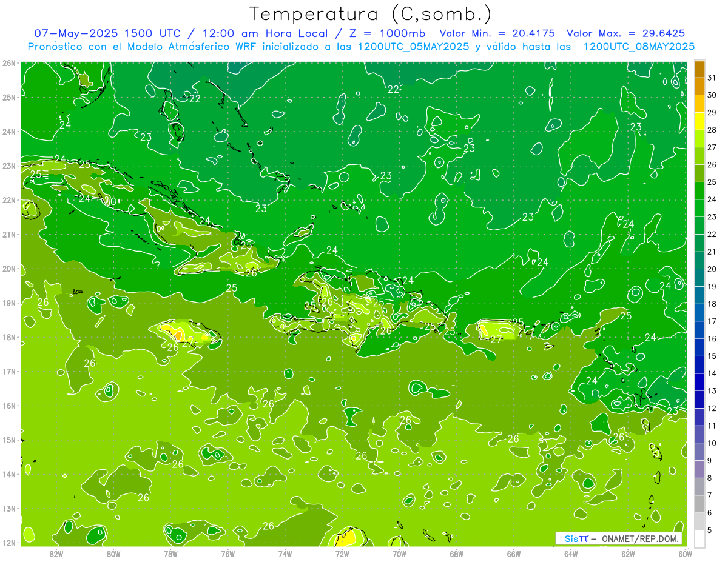Click the number 31 on the color legend
The height and width of the screenshot is (562, 728).
[712, 78]
